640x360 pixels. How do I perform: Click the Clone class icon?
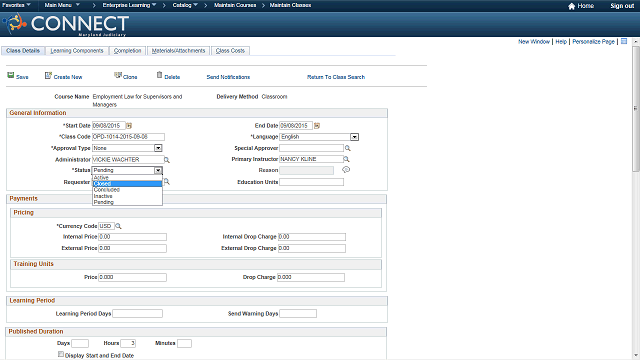pos(118,76)
